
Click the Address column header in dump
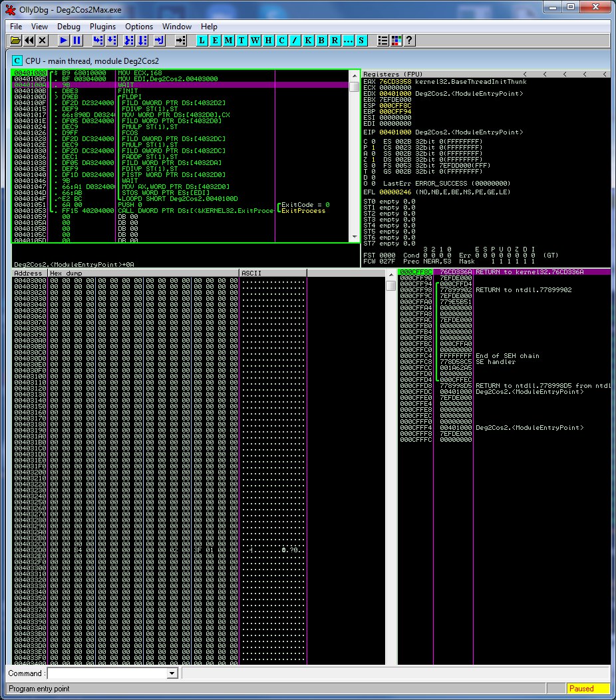31,273
